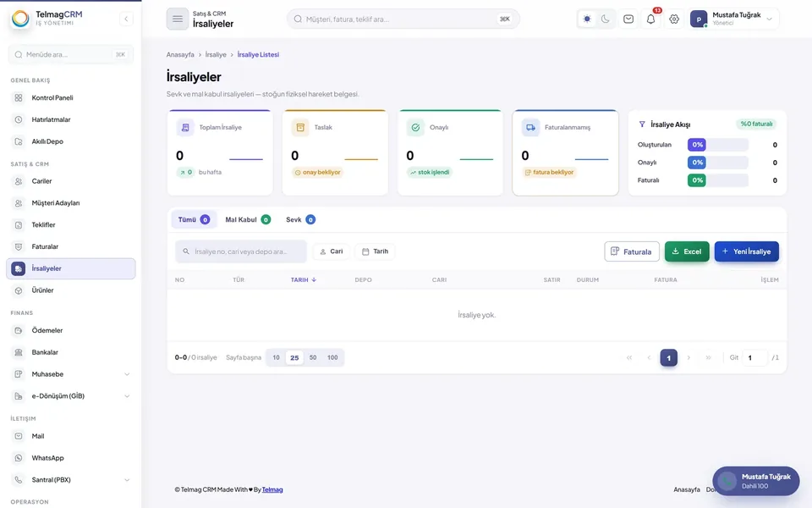Open the hamburger menu in the header
The height and width of the screenshot is (508, 812).
(x=177, y=19)
